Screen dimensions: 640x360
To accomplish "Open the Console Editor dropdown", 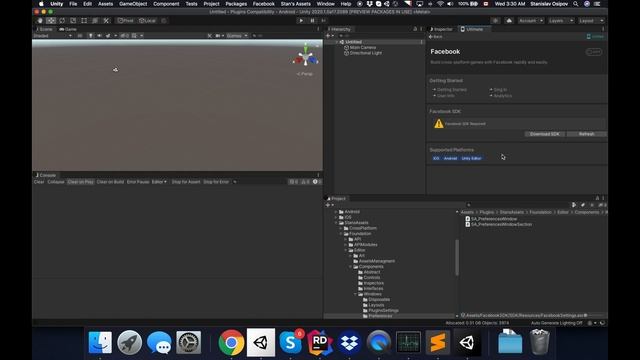I will click(x=159, y=182).
